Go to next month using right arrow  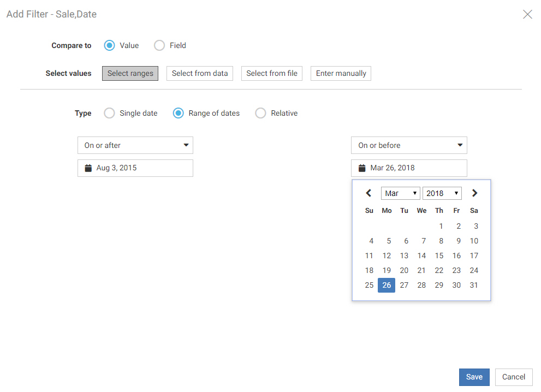click(x=474, y=193)
